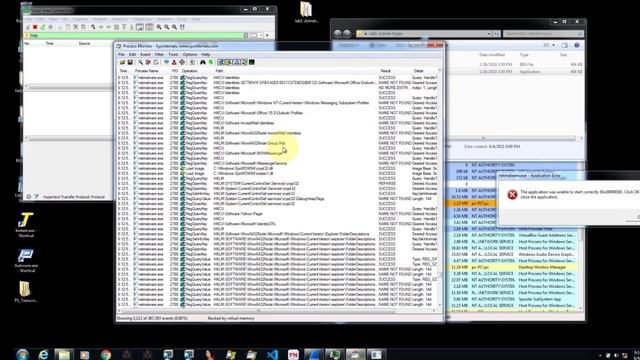Image resolution: width=640 pixels, height=360 pixels.
Task: Toggle Show Process and Thread Activity
Action: [x=244, y=62]
